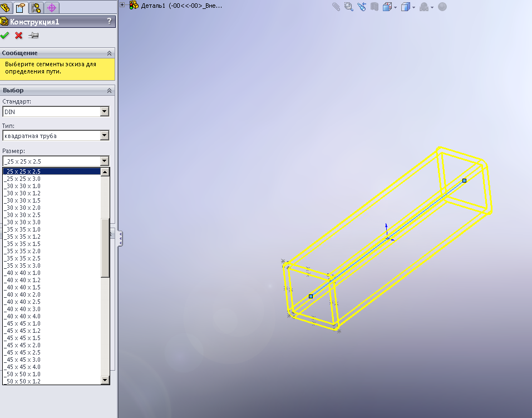The width and height of the screenshot is (532, 418).
Task: Activate the Zoom to Fit tool
Action: point(347,7)
